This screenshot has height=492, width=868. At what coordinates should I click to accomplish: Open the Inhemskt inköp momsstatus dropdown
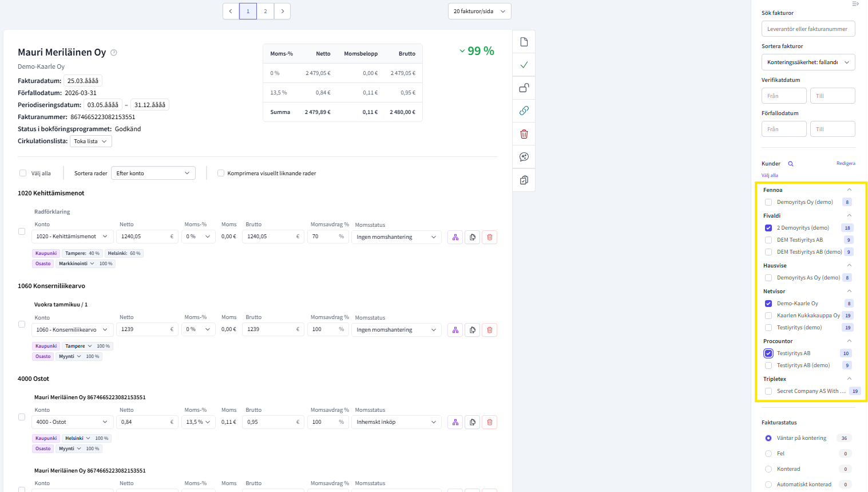[396, 422]
